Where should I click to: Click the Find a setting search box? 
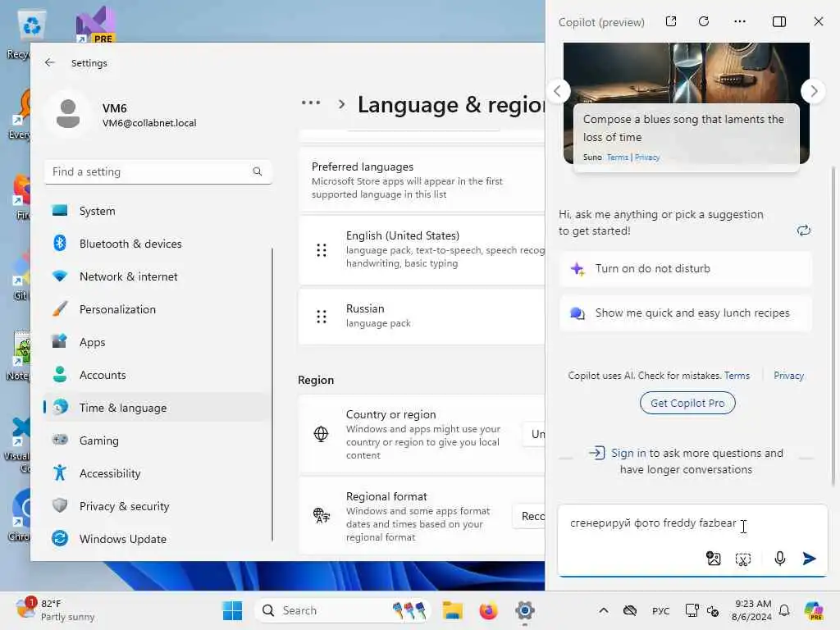(158, 171)
